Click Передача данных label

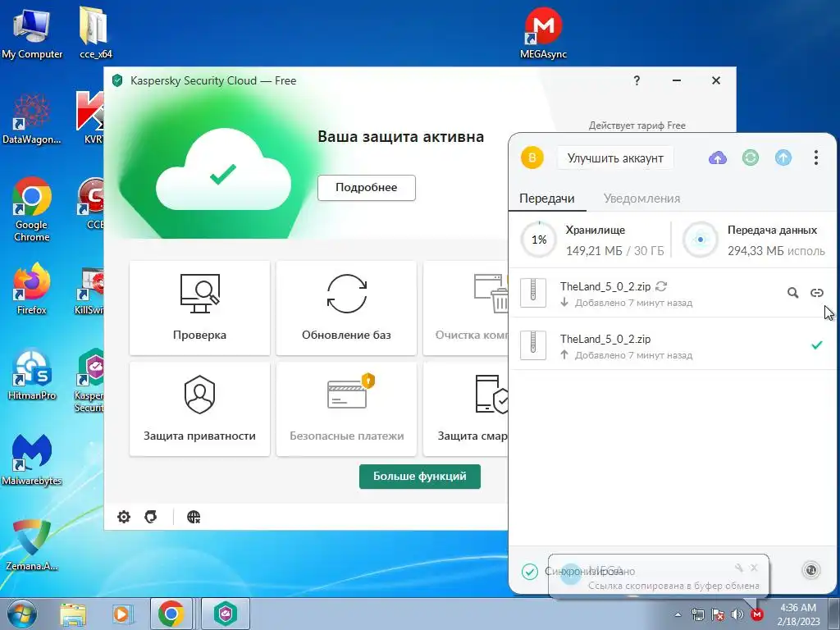[772, 231]
